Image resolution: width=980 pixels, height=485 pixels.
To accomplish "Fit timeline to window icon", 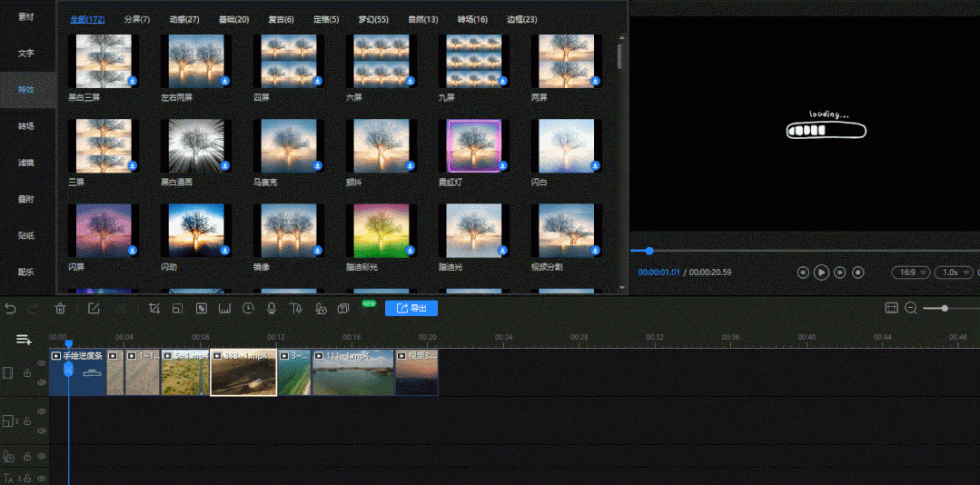I will click(x=892, y=308).
